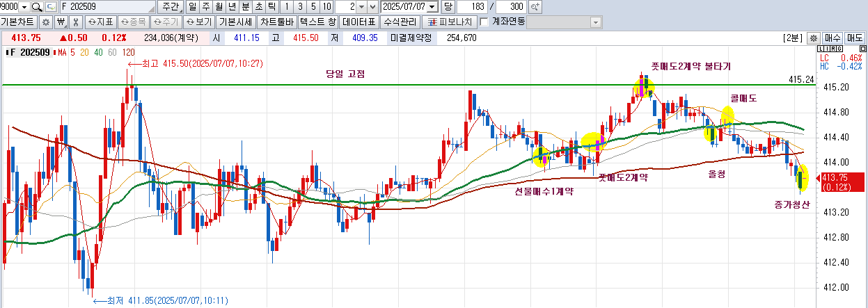Click the MA 20 legend label
868x308 pixels.
tap(84, 52)
